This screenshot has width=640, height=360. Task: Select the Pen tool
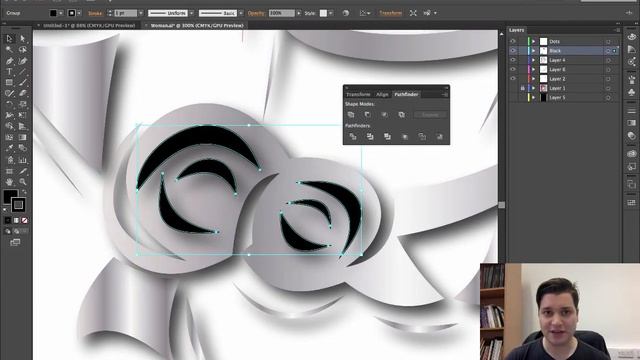tap(9, 61)
